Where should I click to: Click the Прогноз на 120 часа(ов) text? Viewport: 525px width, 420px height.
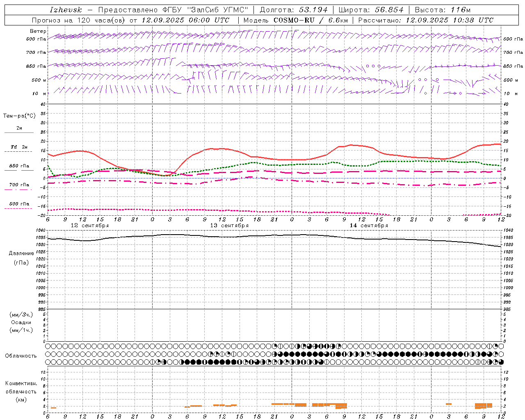click(79, 20)
